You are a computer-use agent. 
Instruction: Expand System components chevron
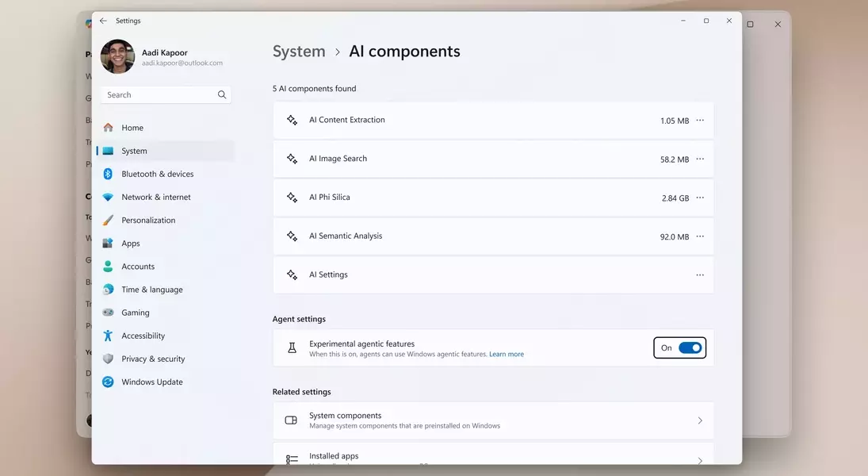click(699, 420)
